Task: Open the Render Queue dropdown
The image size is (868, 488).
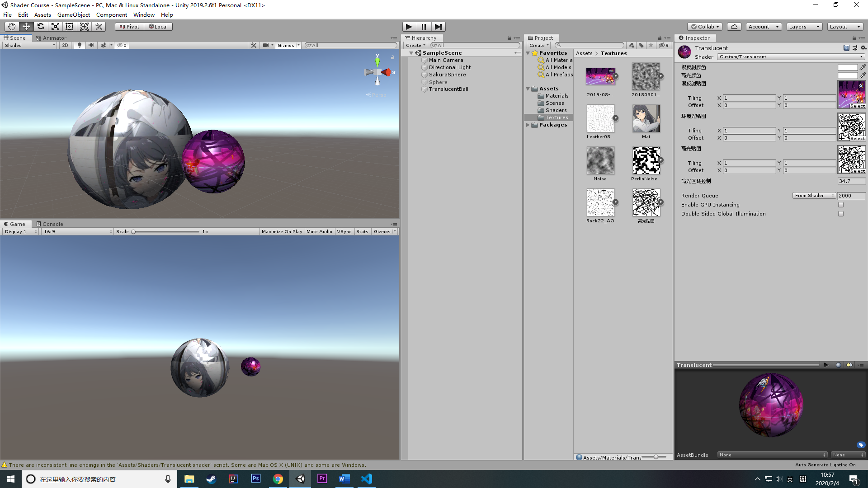Action: pos(814,195)
